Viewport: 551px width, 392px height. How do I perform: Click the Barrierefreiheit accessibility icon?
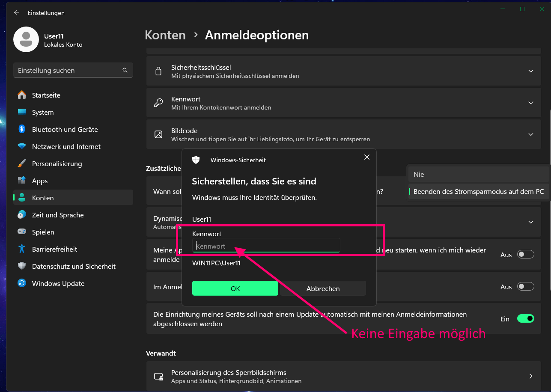(22, 249)
